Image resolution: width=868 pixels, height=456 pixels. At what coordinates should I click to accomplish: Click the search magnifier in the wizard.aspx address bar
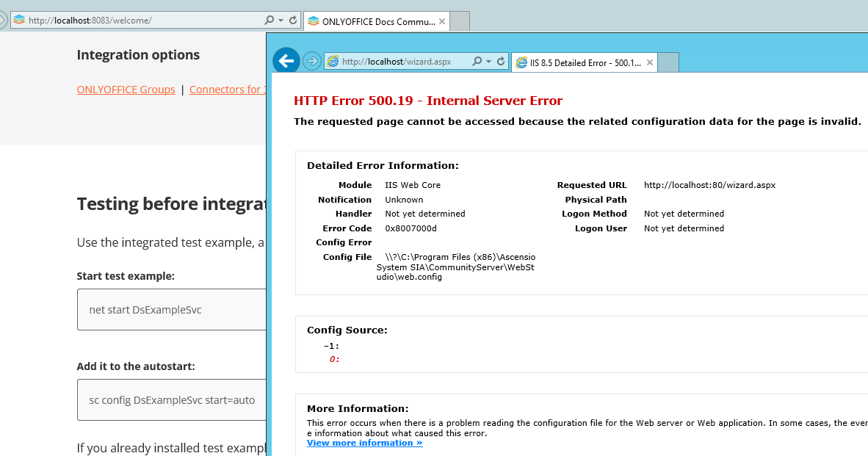click(477, 62)
